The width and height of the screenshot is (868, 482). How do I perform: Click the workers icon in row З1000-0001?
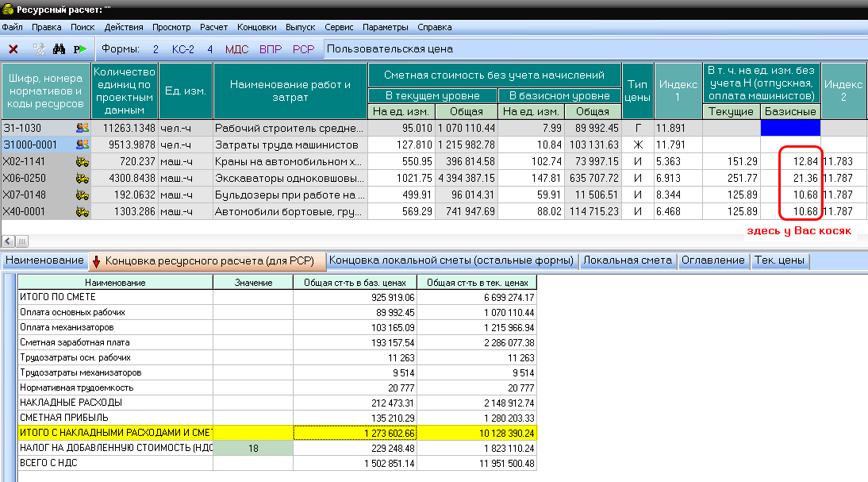(82, 145)
